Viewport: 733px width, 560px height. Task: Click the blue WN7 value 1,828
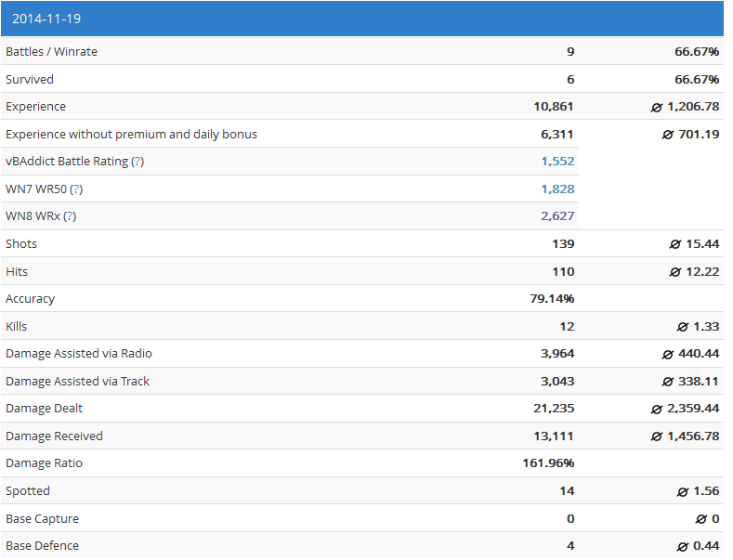(x=557, y=189)
